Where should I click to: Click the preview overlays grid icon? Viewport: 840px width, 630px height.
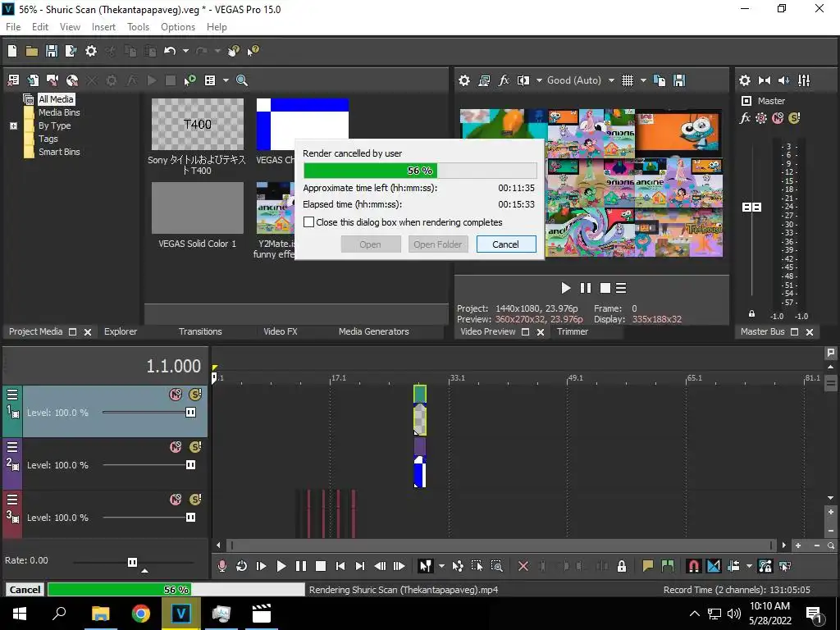(x=628, y=80)
